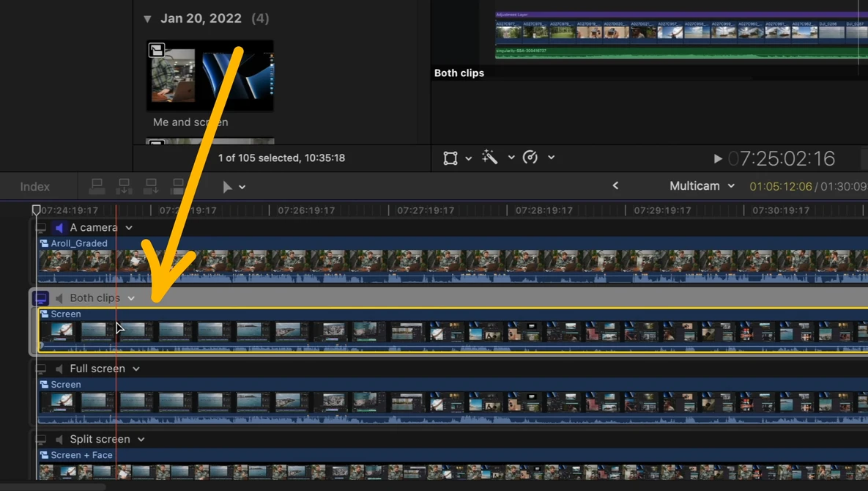Set A camera as video monitoring angle
The image size is (868, 491).
(x=41, y=227)
